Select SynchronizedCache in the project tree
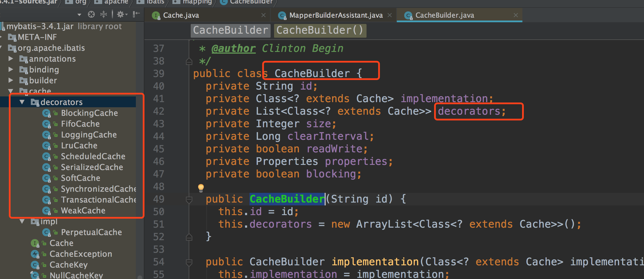Screen dimensions: 644x279 (x=98, y=189)
